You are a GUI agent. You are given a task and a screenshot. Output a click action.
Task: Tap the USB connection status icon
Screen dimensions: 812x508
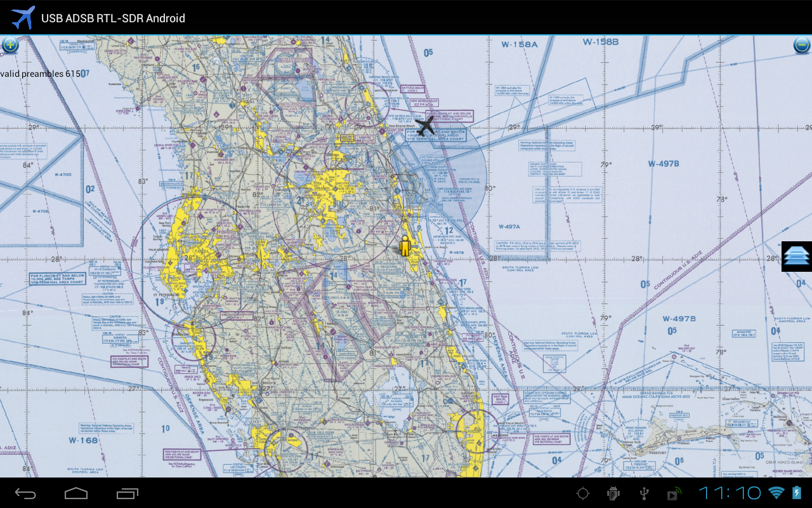645,493
